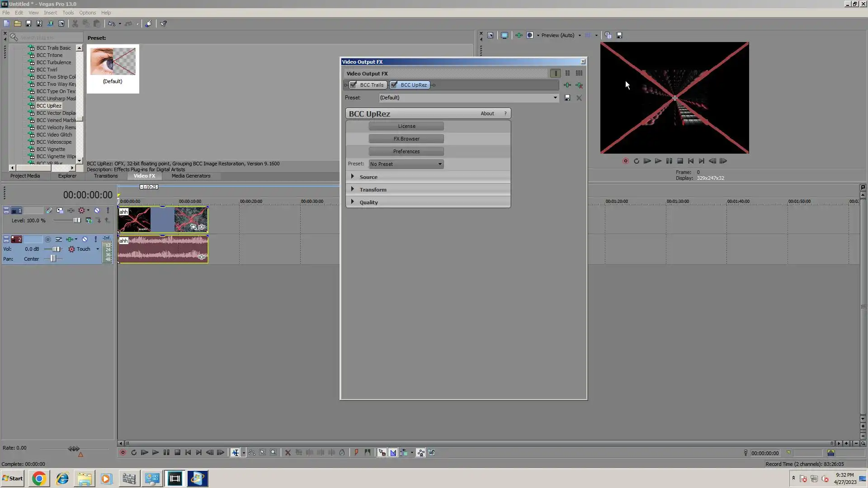
Task: Switch to the Media Generators tab
Action: coord(191,176)
